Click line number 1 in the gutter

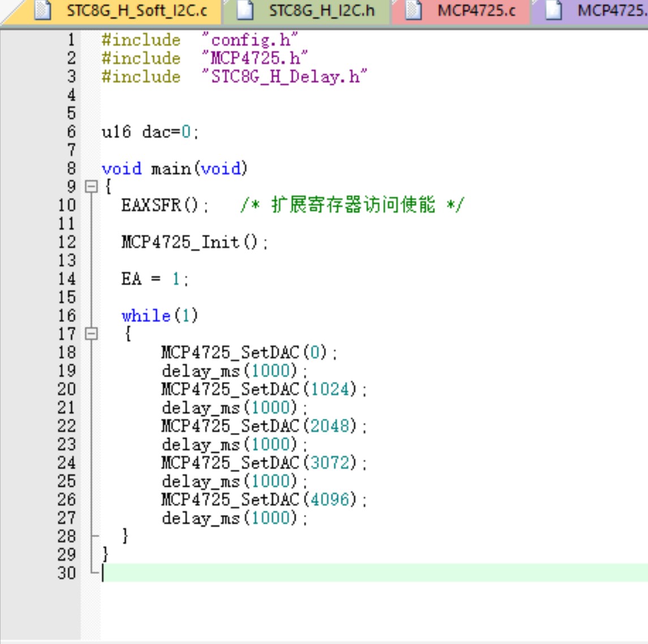click(x=71, y=40)
